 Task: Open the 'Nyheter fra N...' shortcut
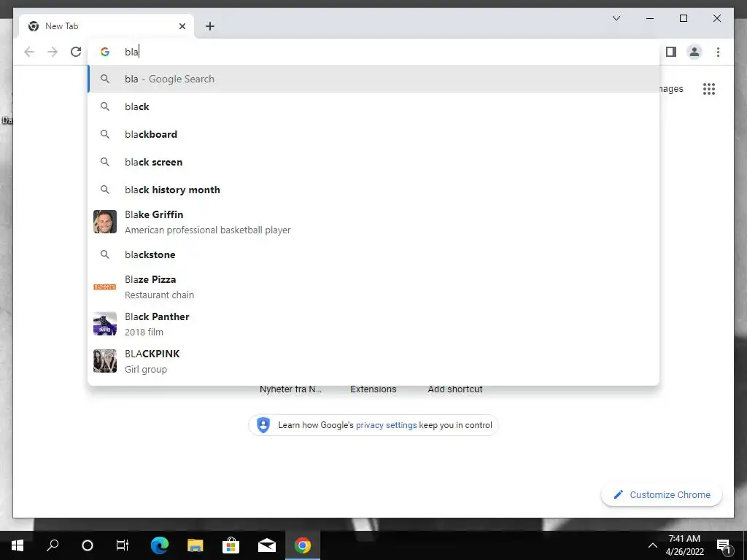pyautogui.click(x=290, y=389)
